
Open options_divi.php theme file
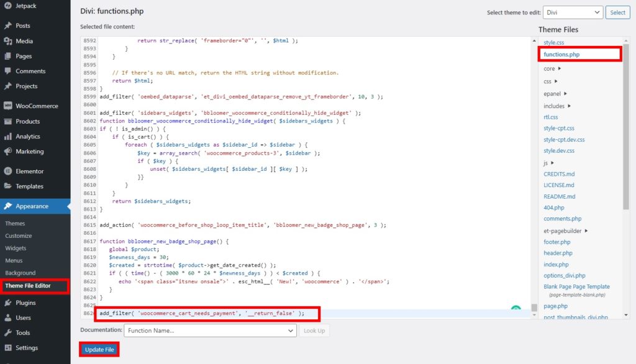pos(565,276)
